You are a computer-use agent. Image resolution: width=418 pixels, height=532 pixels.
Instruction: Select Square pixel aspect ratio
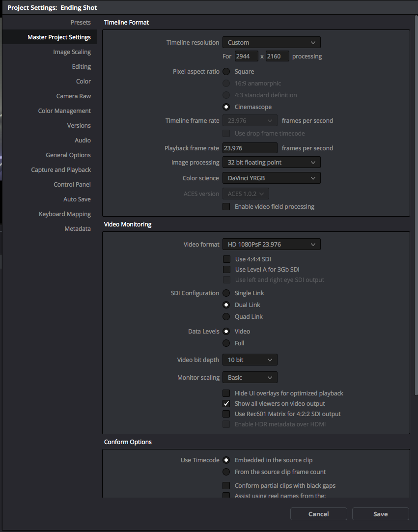point(226,72)
